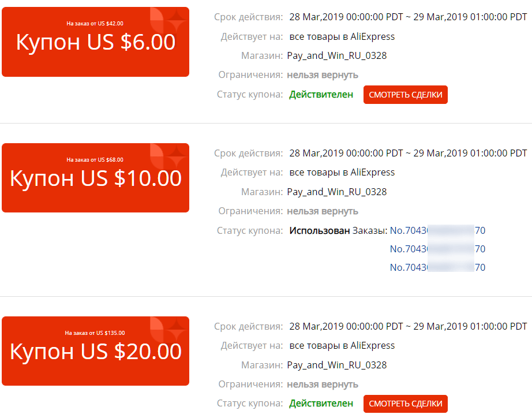
Task: Open the second order number in the list
Action: [437, 249]
